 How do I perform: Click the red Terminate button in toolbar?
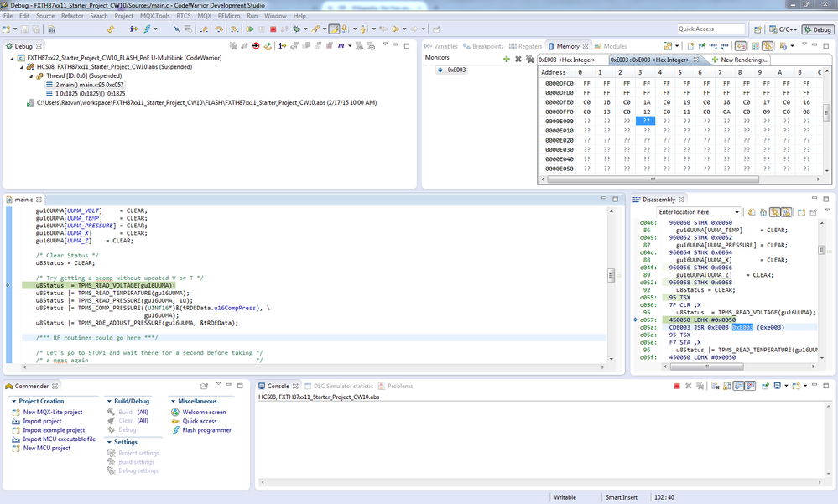[x=273, y=29]
